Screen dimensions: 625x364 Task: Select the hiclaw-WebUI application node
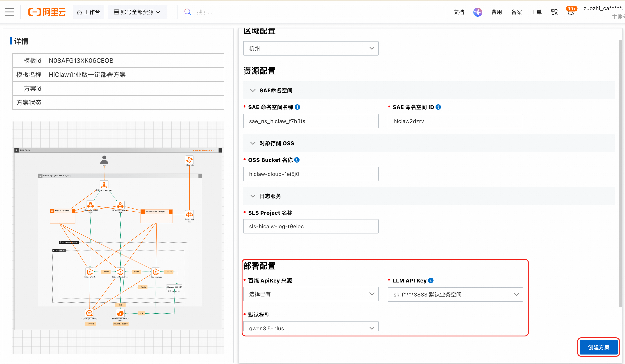coord(90,272)
